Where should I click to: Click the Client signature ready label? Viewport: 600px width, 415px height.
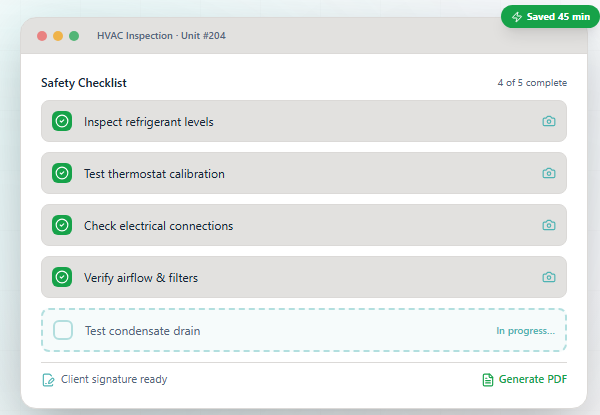(x=114, y=379)
